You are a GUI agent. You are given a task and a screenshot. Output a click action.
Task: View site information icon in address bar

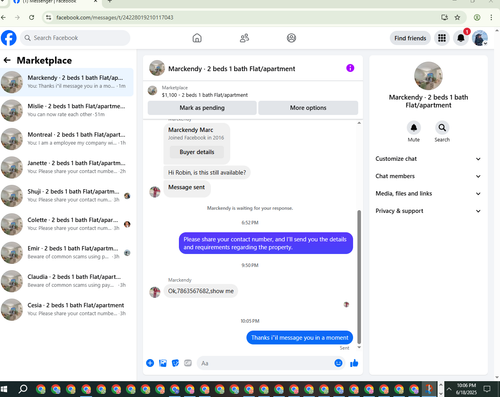(x=49, y=17)
